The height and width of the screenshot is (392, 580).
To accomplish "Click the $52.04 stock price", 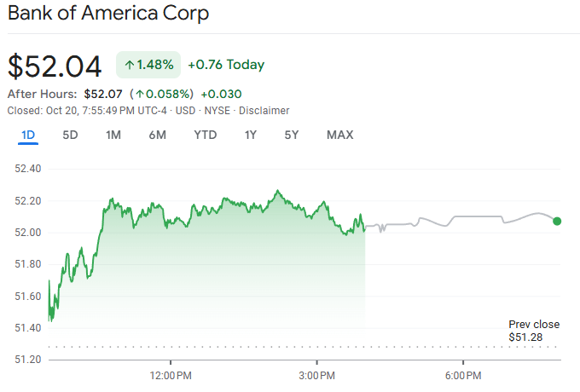I will pyautogui.click(x=55, y=66).
